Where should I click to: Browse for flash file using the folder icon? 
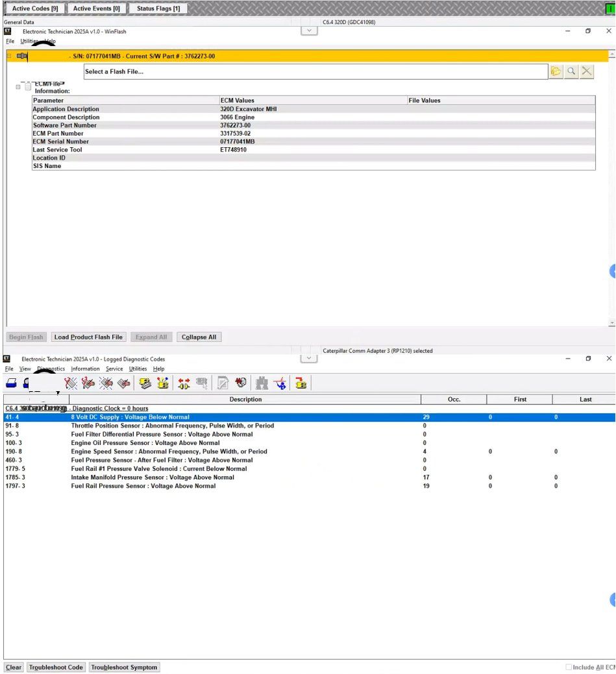(x=556, y=71)
